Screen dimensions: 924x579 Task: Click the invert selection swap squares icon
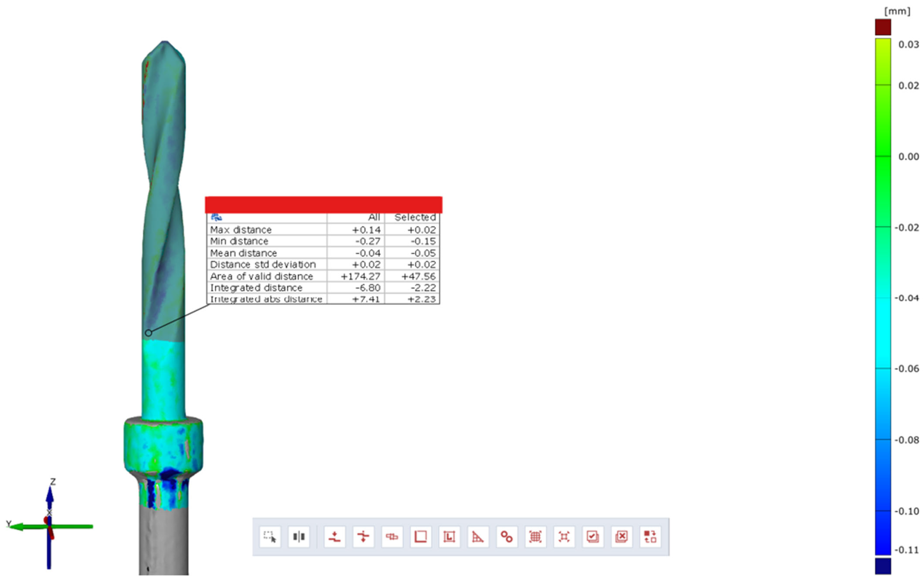coord(650,537)
